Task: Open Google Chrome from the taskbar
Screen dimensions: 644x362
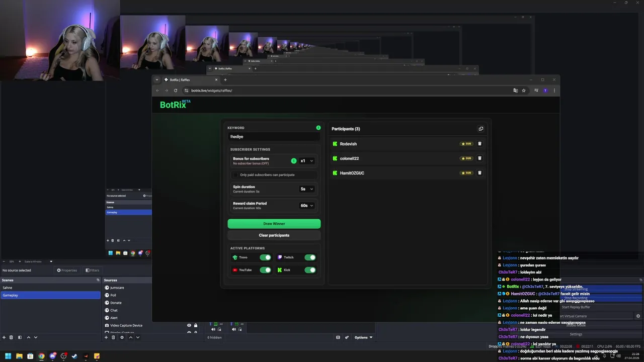Action: 41,356
